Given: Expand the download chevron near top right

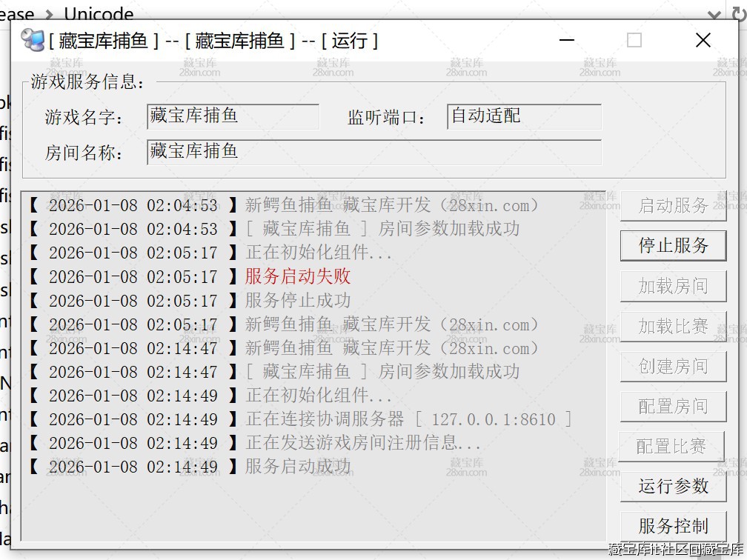Looking at the screenshot, I should (714, 13).
